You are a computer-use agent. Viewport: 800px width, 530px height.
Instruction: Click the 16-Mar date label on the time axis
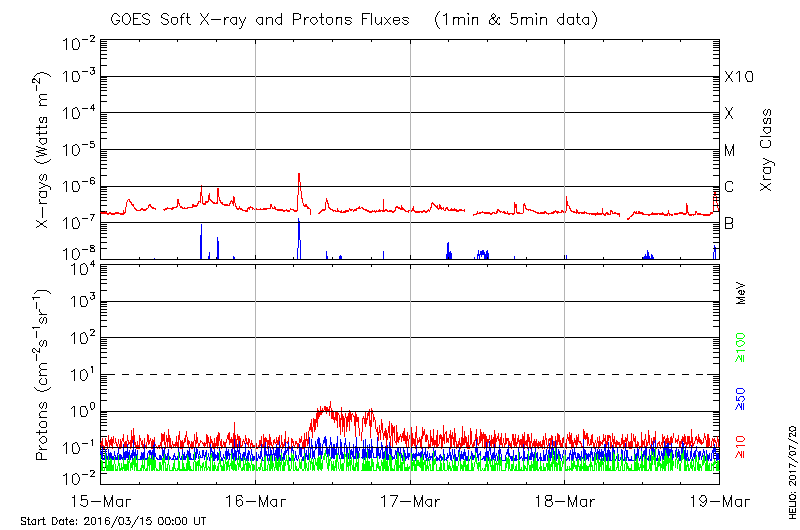coord(256,500)
